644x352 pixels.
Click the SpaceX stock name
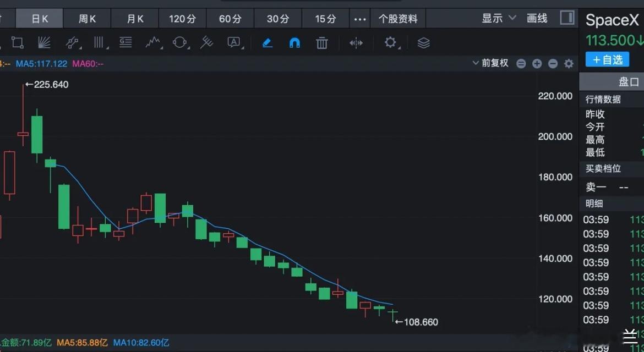[x=612, y=20]
